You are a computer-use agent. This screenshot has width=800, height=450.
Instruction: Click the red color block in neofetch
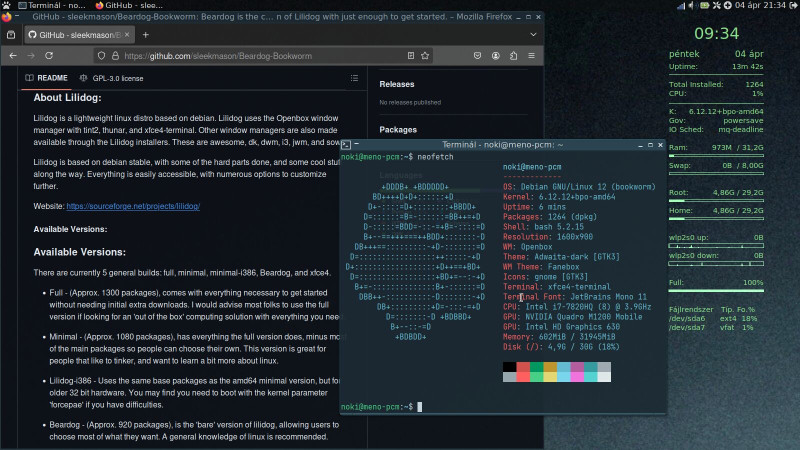coord(523,367)
